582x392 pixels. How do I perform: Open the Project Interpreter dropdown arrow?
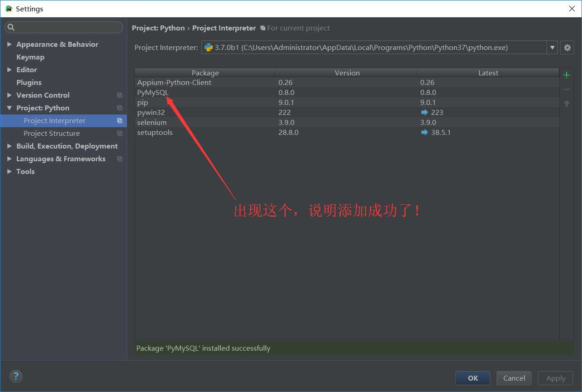(x=552, y=47)
